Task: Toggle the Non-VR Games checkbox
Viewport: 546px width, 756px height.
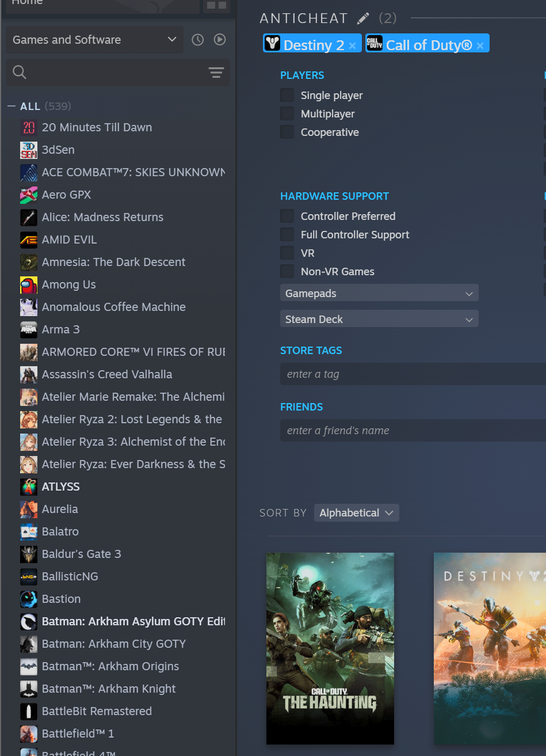Action: (287, 271)
